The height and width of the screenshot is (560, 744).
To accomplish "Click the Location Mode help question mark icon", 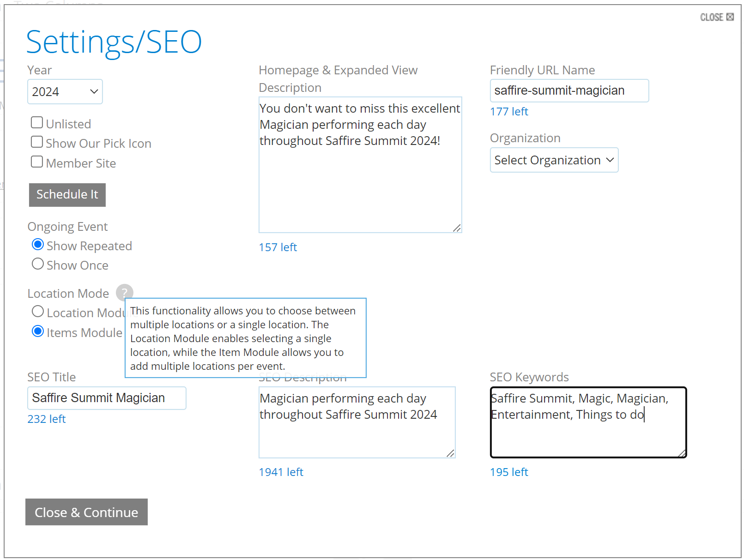I will click(x=125, y=293).
